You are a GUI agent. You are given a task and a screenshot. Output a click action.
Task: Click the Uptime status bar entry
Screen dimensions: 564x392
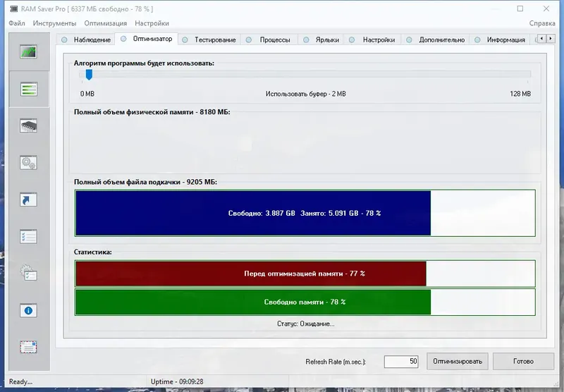177,381
